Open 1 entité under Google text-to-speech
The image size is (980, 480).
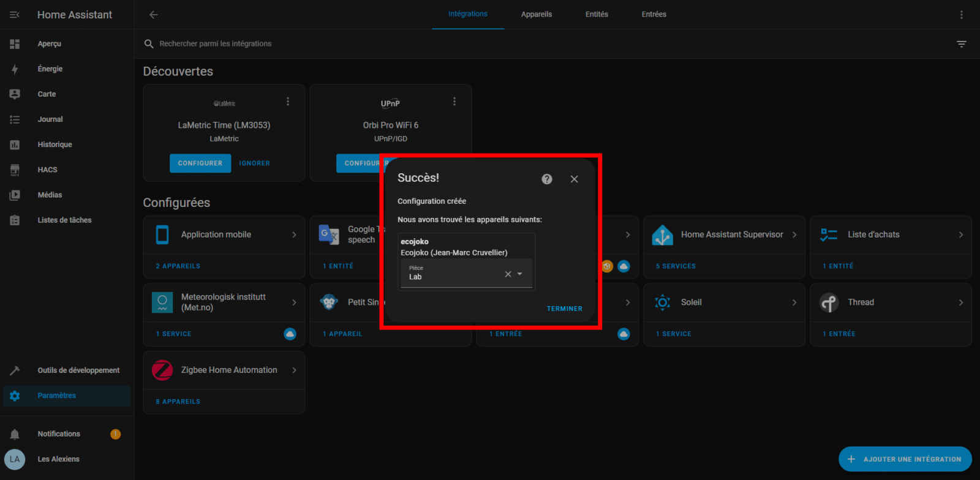click(x=338, y=266)
